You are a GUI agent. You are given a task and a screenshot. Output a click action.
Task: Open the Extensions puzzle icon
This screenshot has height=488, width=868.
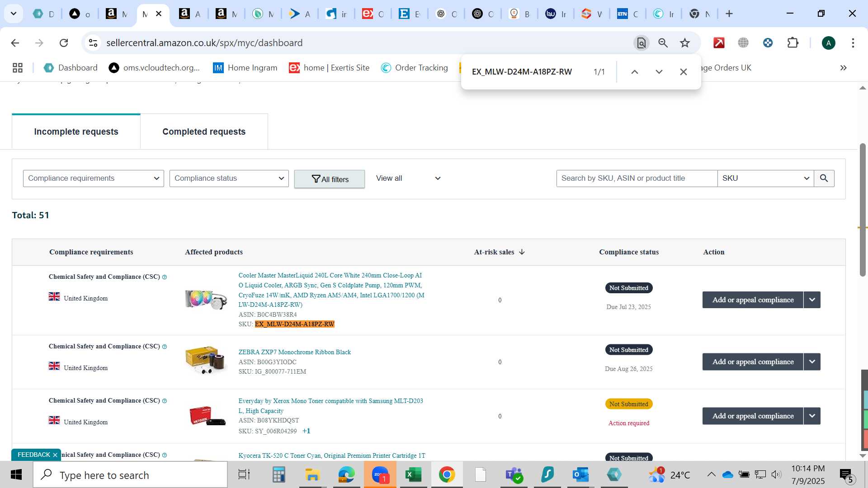tap(793, 43)
